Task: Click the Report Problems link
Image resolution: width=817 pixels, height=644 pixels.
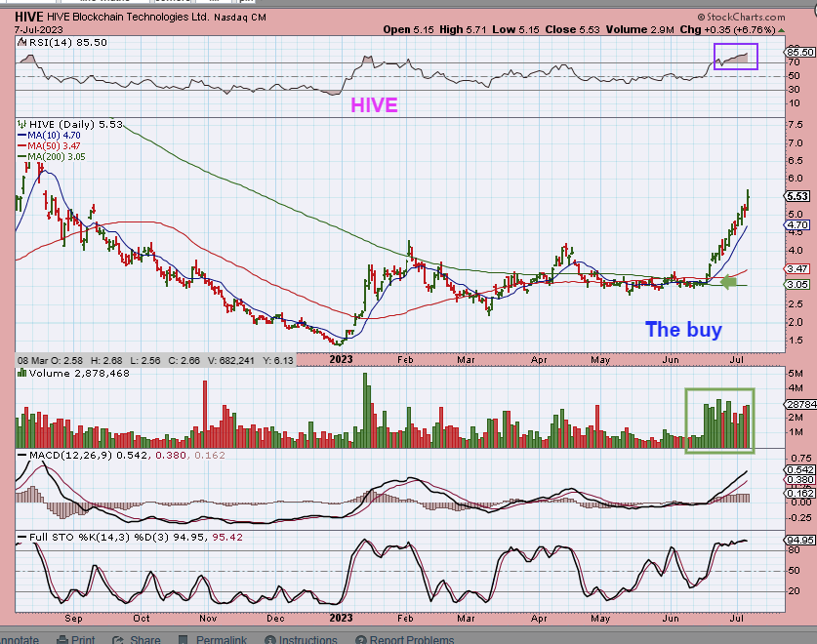Action: [x=412, y=639]
